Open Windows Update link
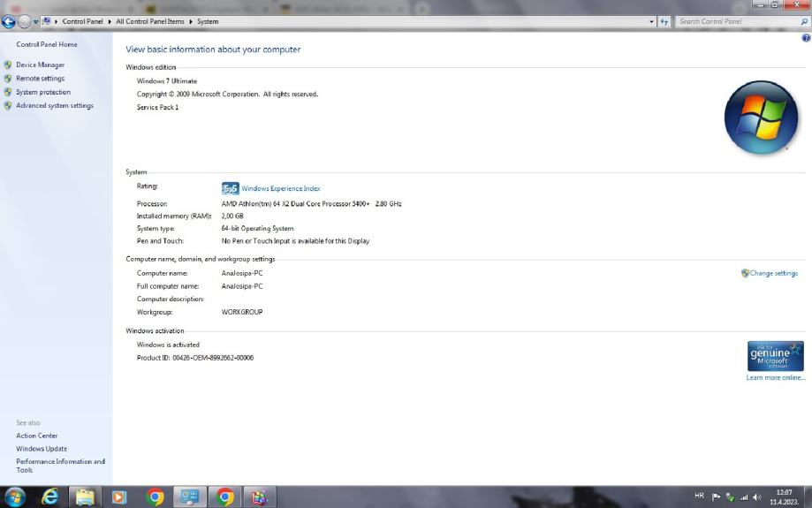 (x=42, y=449)
